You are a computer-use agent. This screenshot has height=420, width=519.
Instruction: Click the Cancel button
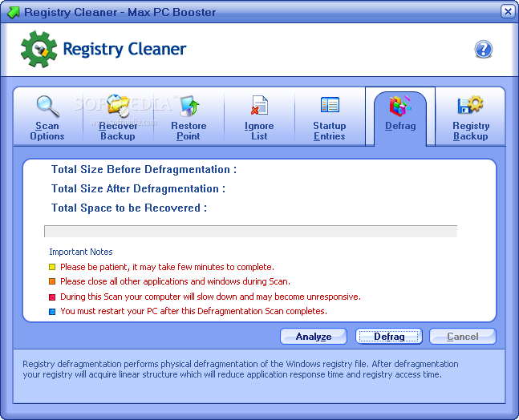463,337
